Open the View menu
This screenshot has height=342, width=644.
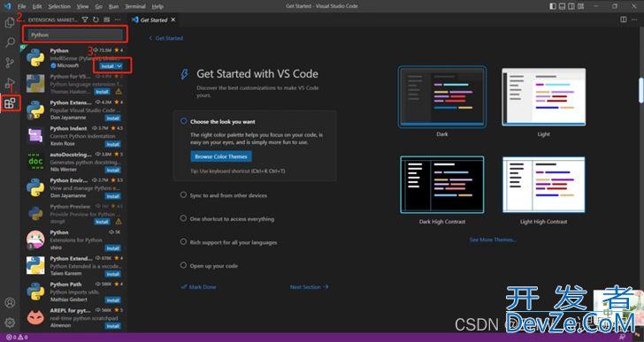click(82, 6)
